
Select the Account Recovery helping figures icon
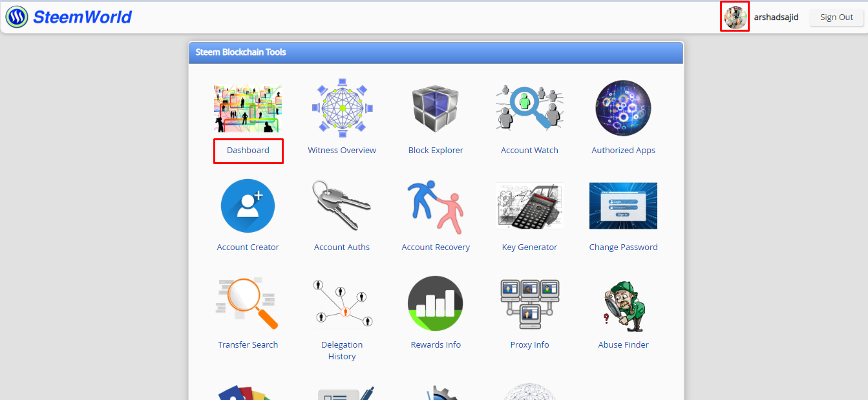click(436, 205)
